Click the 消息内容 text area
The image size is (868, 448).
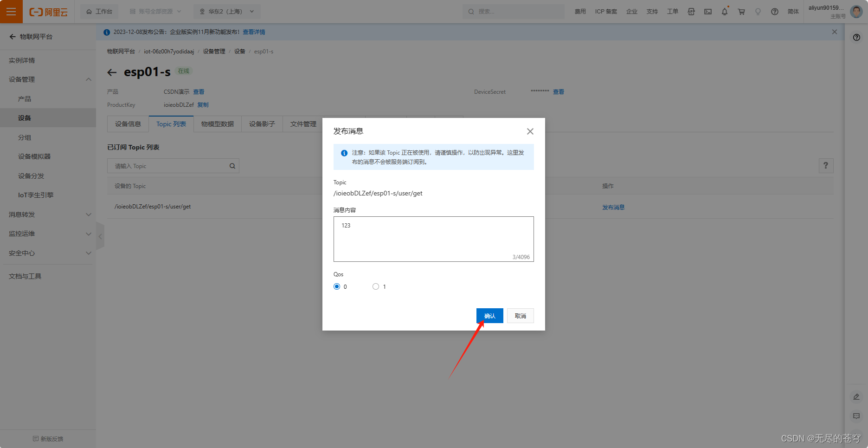pyautogui.click(x=433, y=239)
